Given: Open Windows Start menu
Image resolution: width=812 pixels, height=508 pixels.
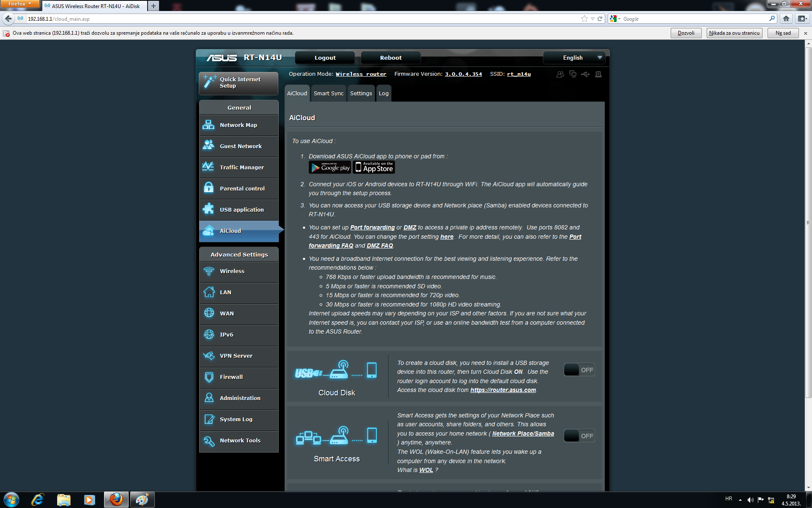Looking at the screenshot, I should pyautogui.click(x=11, y=500).
